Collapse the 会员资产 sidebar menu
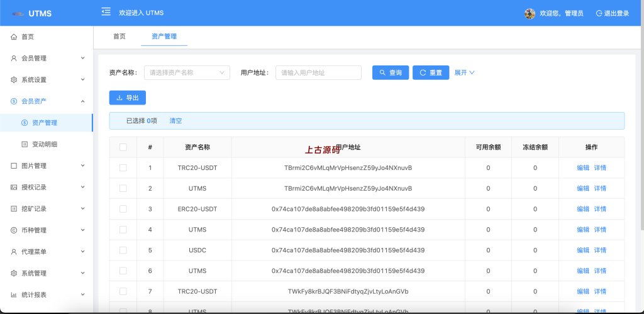Viewport: 644px width, 314px height. [82, 101]
